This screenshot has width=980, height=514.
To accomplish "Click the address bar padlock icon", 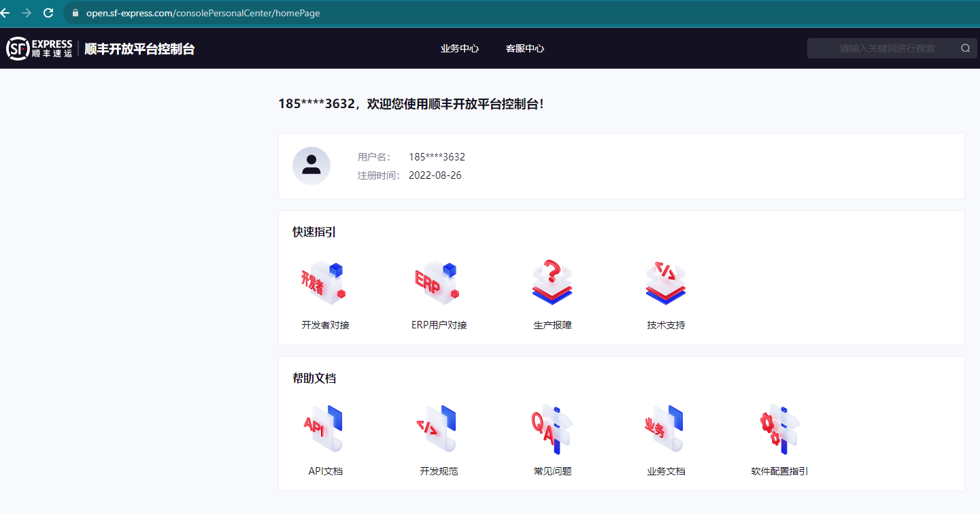I will pyautogui.click(x=75, y=13).
